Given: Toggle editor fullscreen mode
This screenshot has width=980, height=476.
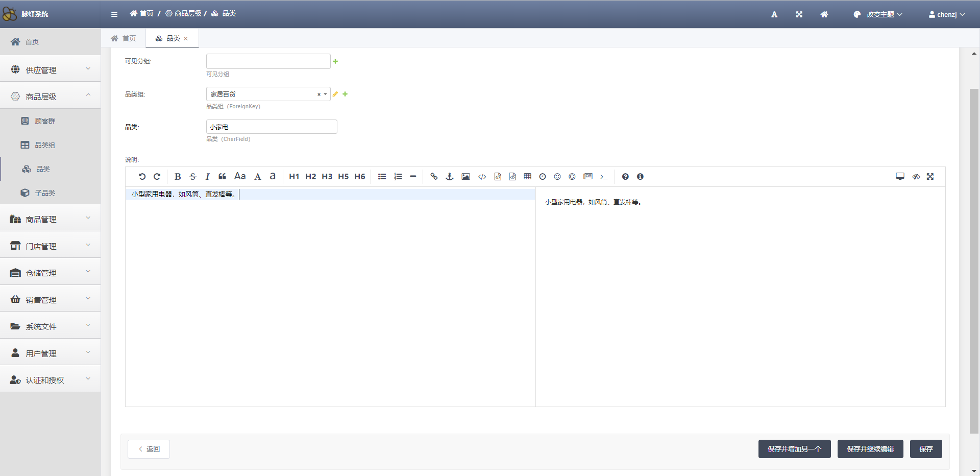Looking at the screenshot, I should pyautogui.click(x=930, y=177).
